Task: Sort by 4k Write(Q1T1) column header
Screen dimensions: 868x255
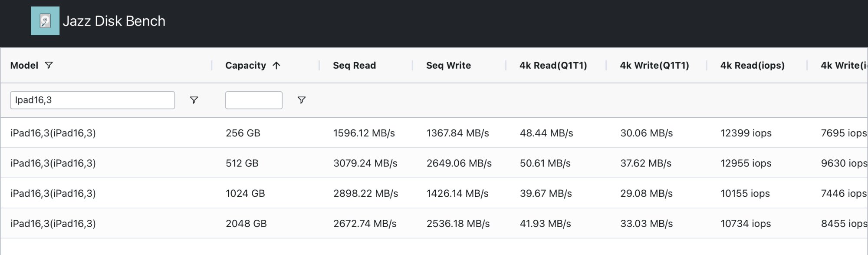Action: pos(654,66)
